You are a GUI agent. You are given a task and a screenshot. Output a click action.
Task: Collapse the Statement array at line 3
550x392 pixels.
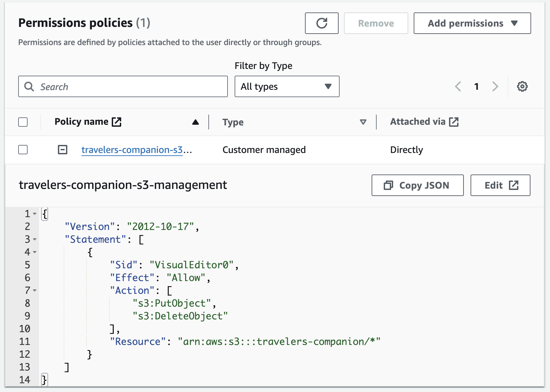click(x=35, y=239)
